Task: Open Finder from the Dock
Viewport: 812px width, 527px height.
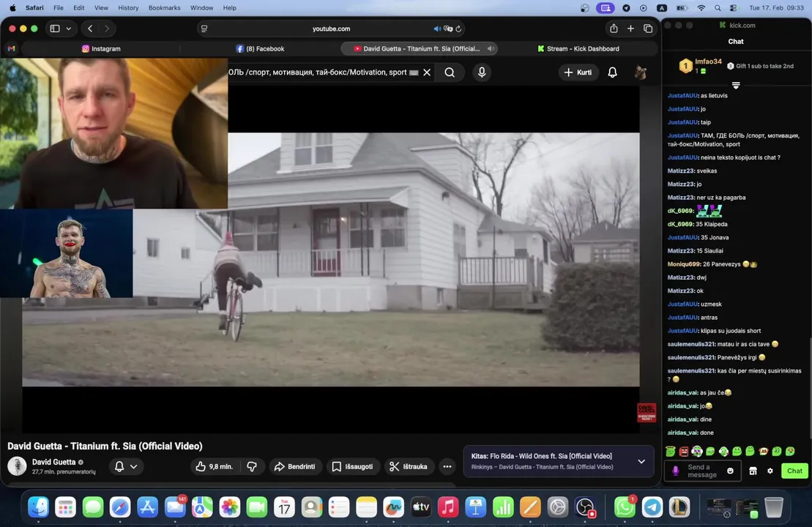Action: point(38,507)
